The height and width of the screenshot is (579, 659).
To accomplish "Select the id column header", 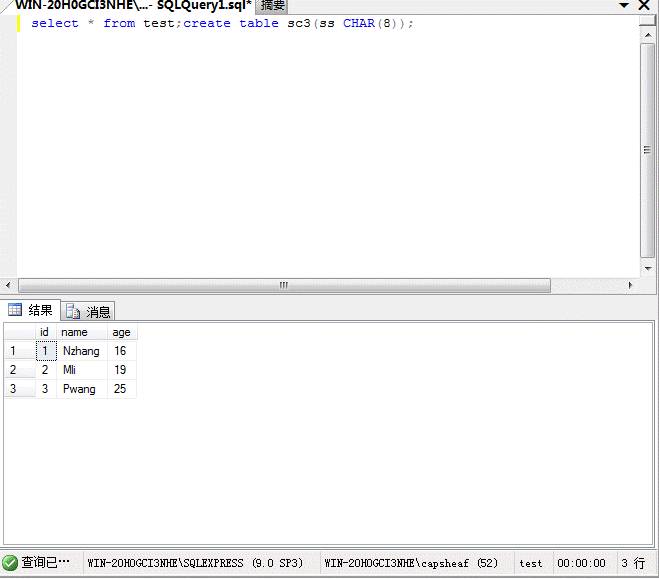I will (x=44, y=332).
